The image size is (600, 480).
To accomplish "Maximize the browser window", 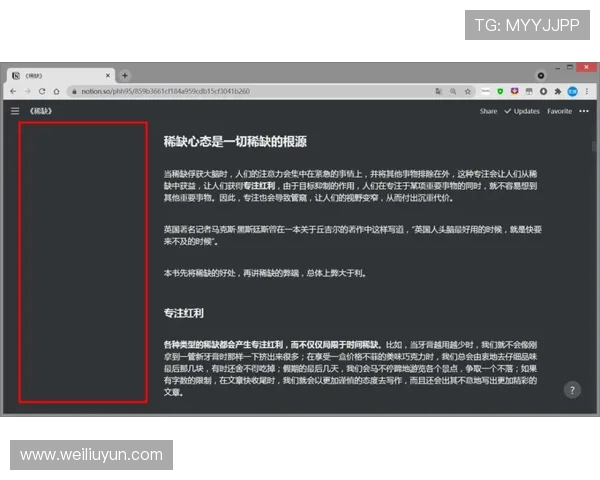I will click(x=570, y=67).
